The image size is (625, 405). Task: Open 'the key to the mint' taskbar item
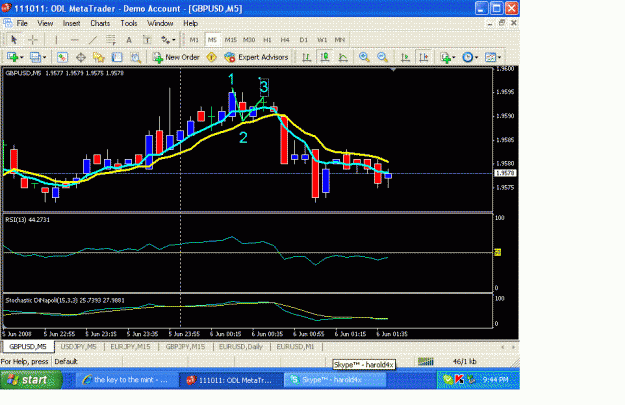click(125, 380)
